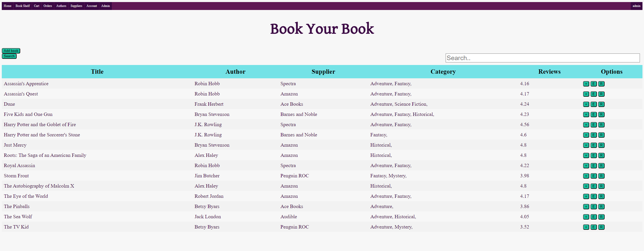The width and height of the screenshot is (644, 251).
Task: Click the + icon for Dune
Action: tap(586, 104)
